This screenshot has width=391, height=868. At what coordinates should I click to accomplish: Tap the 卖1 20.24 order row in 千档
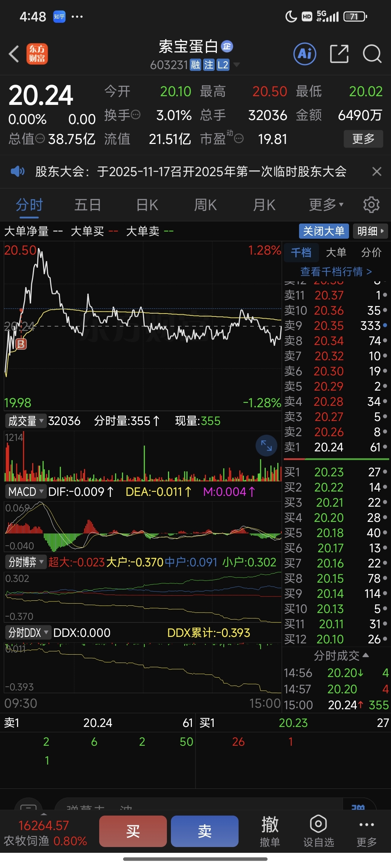[336, 447]
